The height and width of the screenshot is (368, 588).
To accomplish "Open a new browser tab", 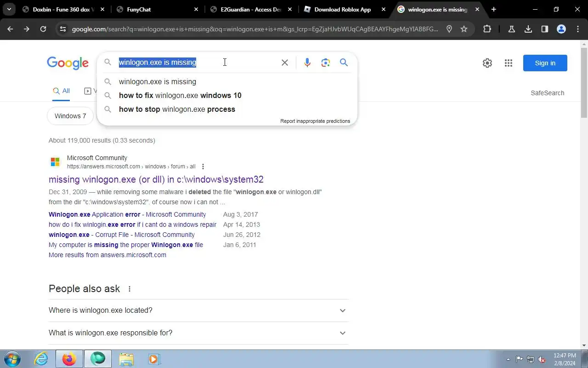I will (494, 9).
